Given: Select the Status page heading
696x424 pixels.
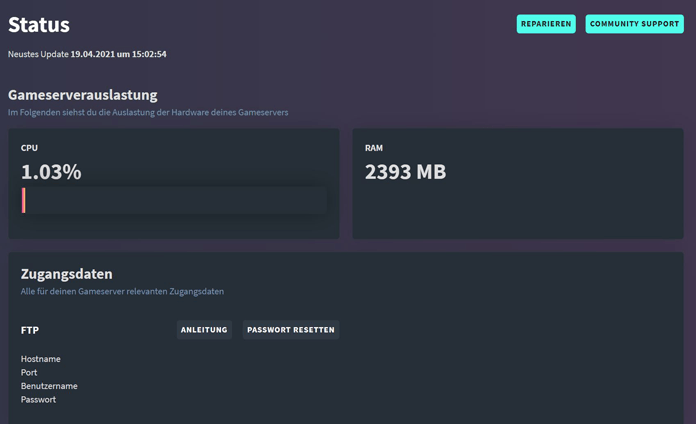Looking at the screenshot, I should 39,25.
